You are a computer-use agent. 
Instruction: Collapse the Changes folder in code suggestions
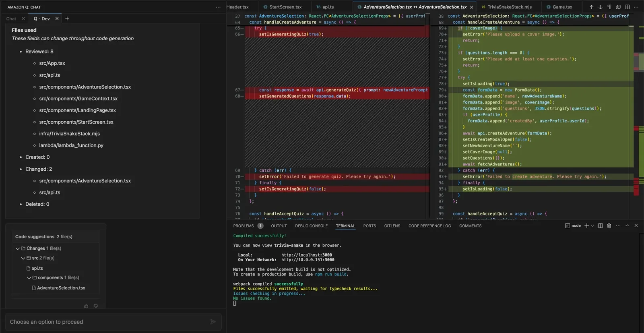coord(18,248)
